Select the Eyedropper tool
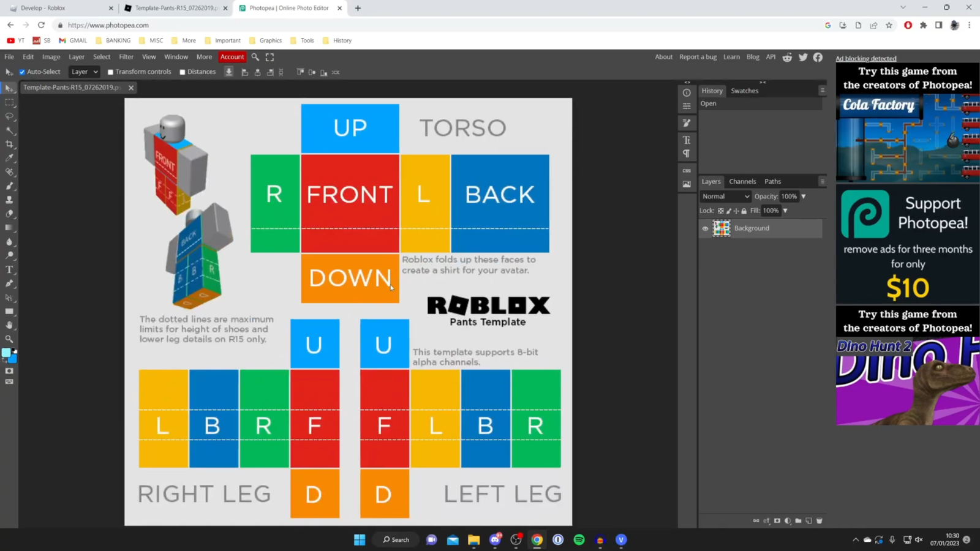The height and width of the screenshot is (551, 980). tap(9, 158)
